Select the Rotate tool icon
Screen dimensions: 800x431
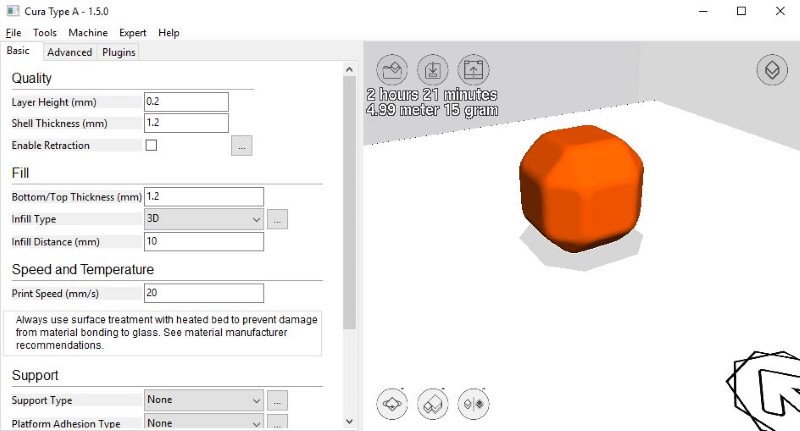pyautogui.click(x=392, y=404)
